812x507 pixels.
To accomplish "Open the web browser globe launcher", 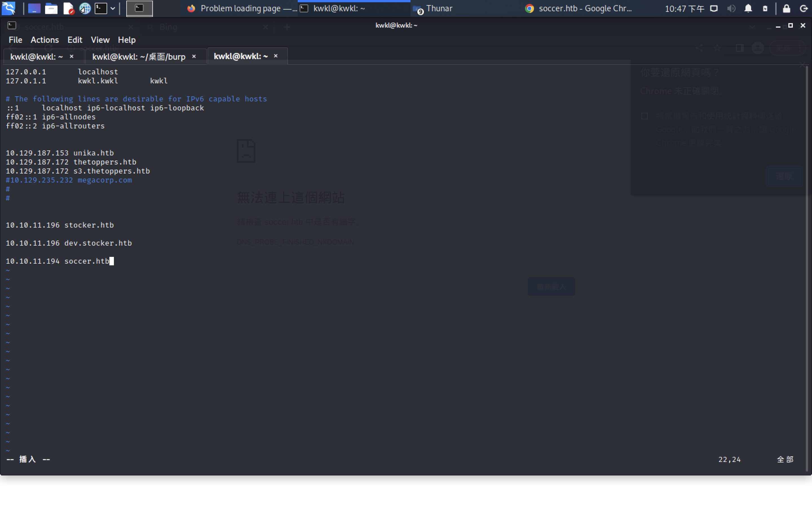I will click(85, 8).
